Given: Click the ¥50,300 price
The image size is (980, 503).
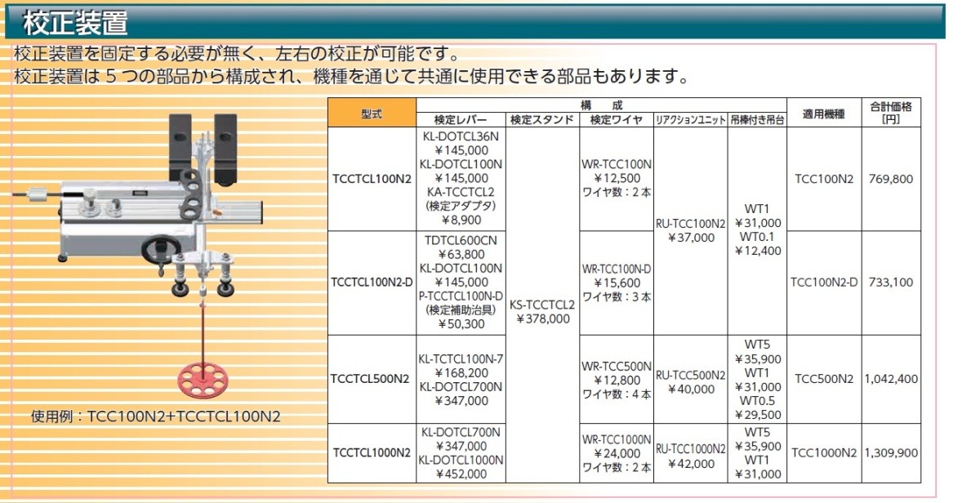Looking at the screenshot, I should [x=461, y=323].
